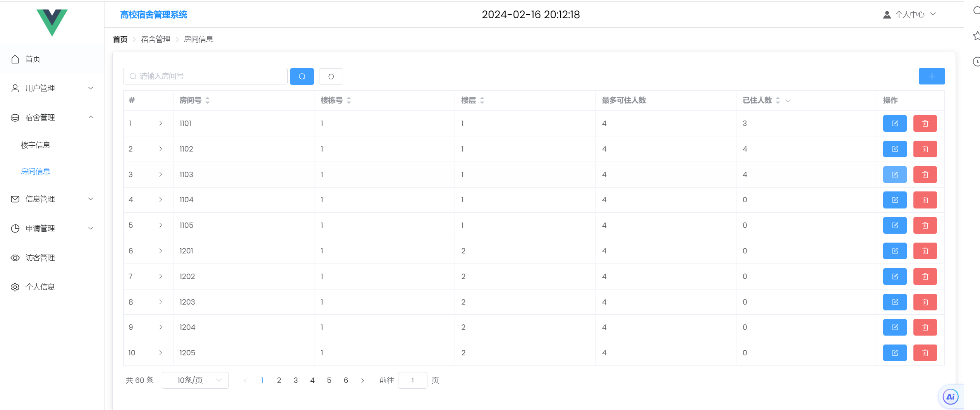Delete room 1202 record
The image size is (980, 410).
click(x=925, y=276)
